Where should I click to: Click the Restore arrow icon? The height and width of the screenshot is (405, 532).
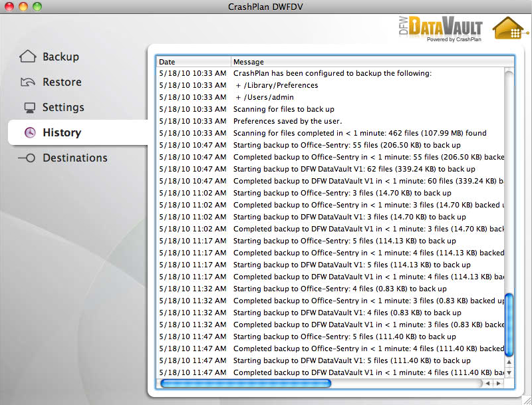point(27,82)
